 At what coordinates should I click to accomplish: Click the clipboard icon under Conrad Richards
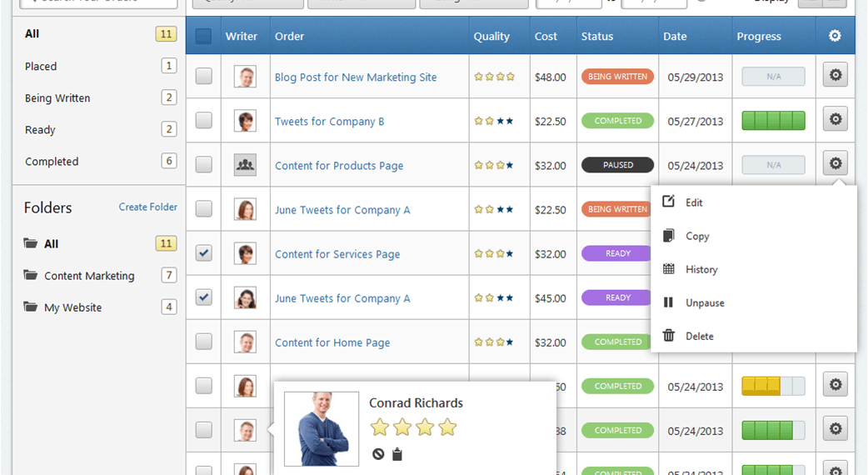397,454
